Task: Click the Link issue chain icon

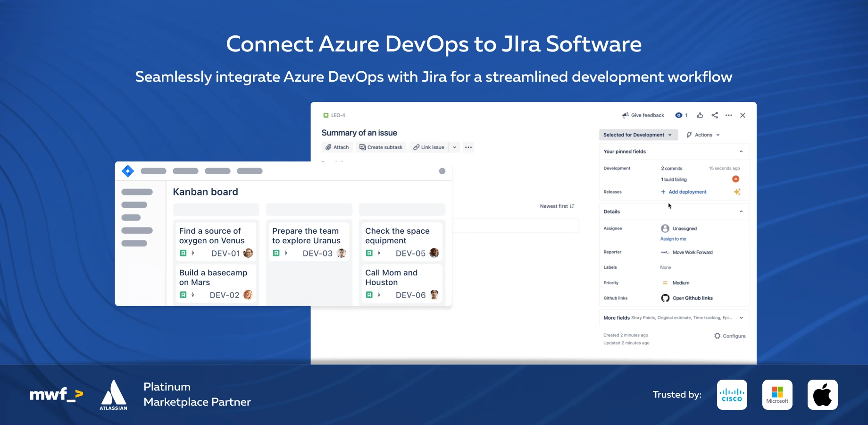Action: coord(417,147)
